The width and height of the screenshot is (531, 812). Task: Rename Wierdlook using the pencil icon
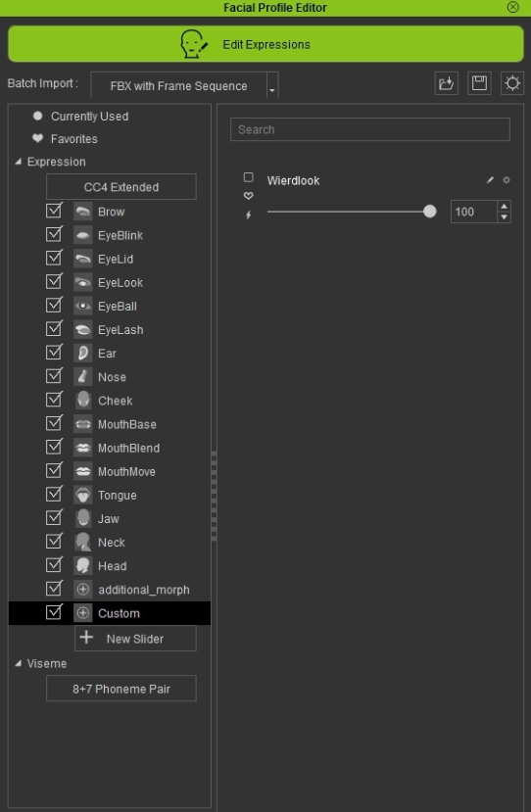[x=490, y=180]
